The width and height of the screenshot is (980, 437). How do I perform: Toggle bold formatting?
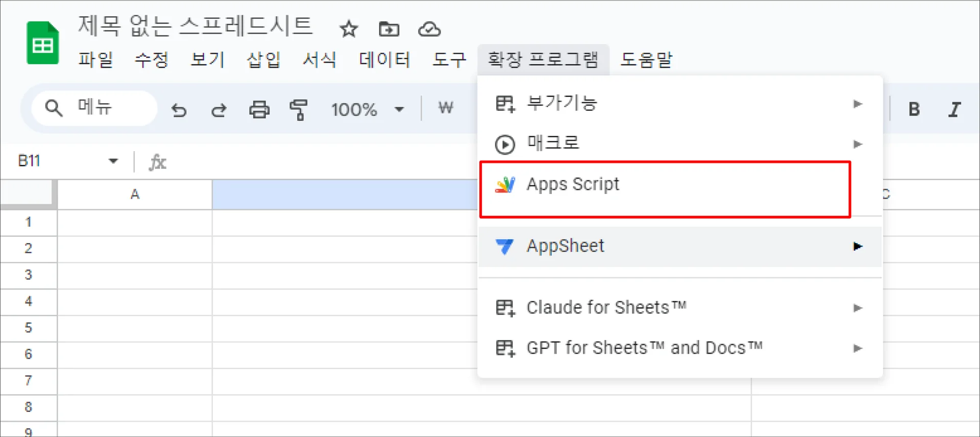pyautogui.click(x=914, y=109)
